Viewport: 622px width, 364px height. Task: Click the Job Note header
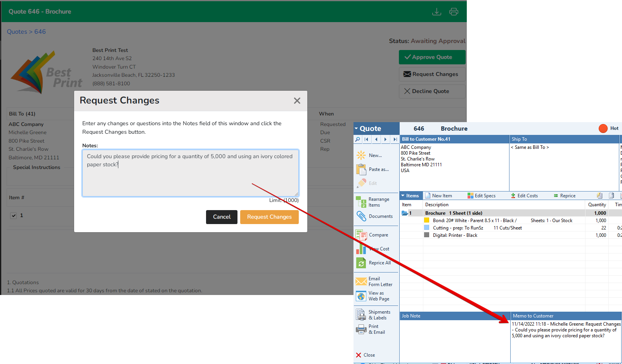455,316
